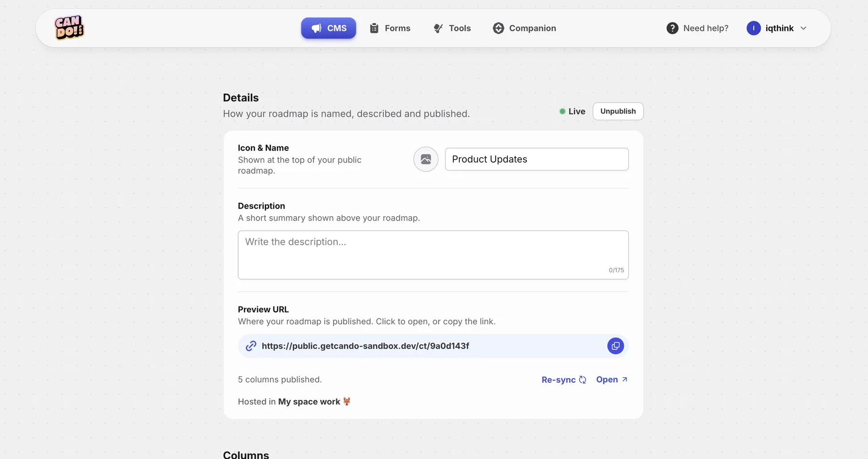868x459 pixels.
Task: Click the Details section heading
Action: point(241,97)
